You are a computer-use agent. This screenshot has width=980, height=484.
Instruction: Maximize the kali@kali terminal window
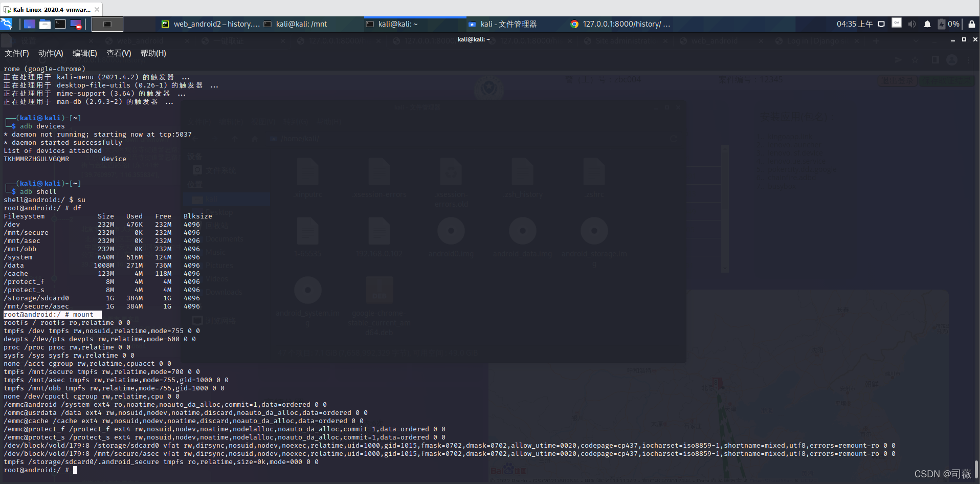pyautogui.click(x=964, y=39)
